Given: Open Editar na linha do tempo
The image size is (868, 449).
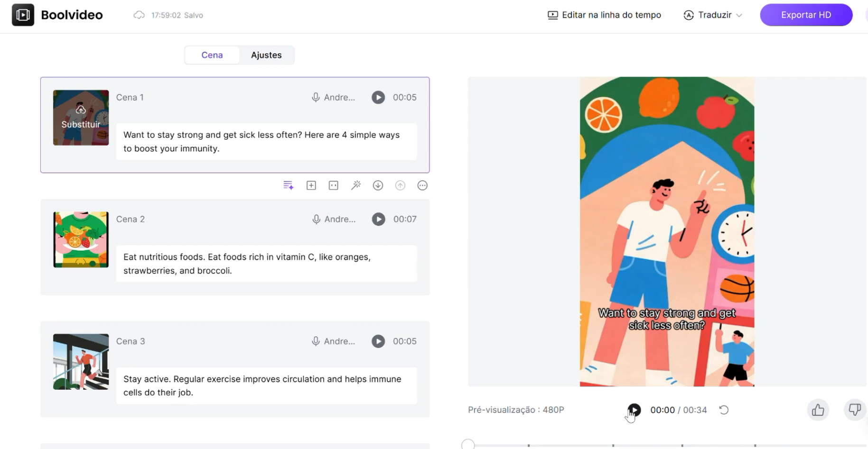Looking at the screenshot, I should 604,15.
